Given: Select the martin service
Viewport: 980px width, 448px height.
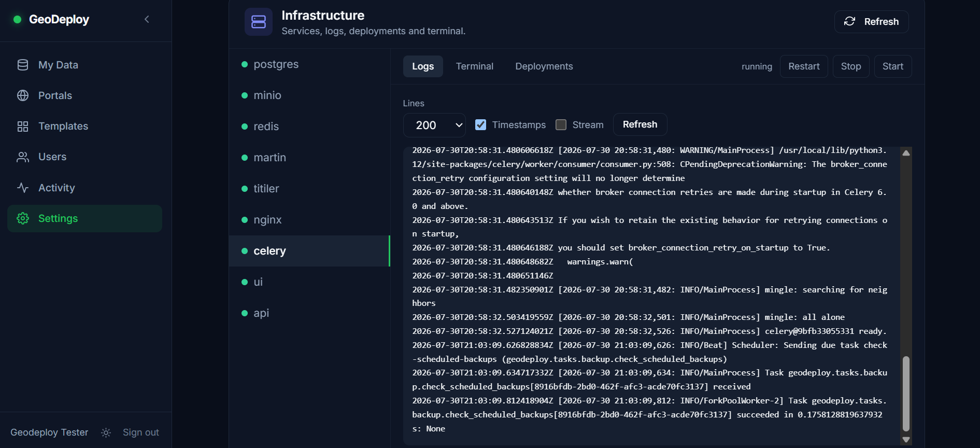Looking at the screenshot, I should [x=309, y=158].
